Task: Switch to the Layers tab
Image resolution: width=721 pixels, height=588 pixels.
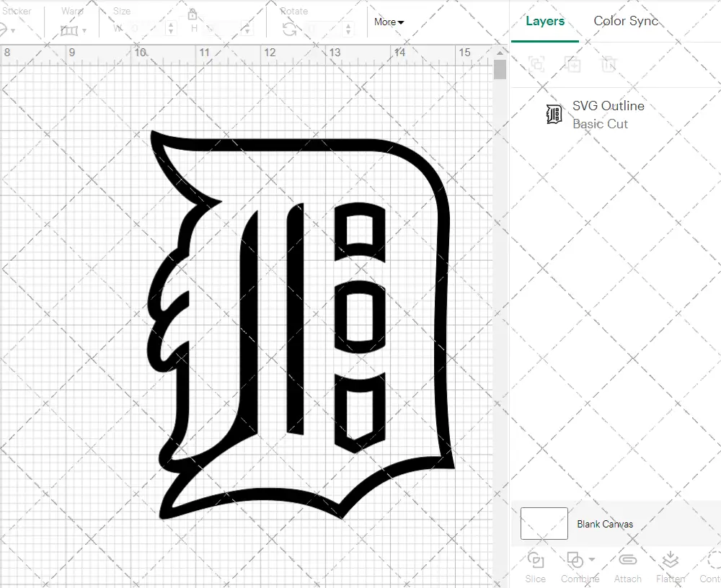Action: click(x=545, y=21)
